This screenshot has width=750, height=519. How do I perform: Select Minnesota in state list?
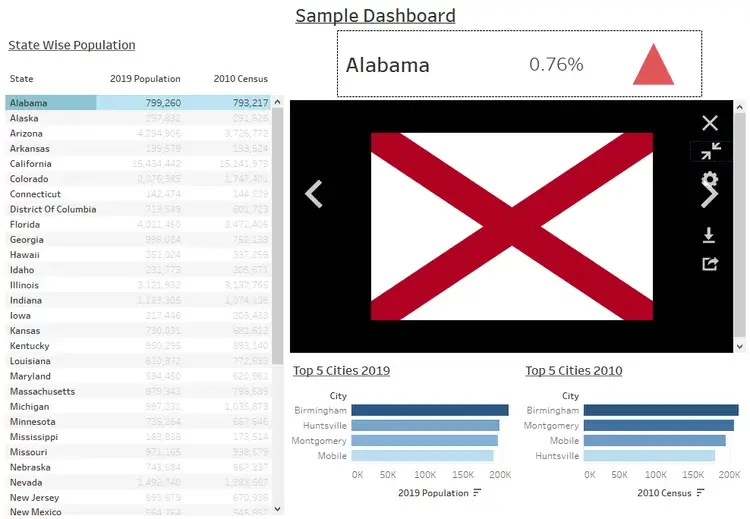coord(33,422)
